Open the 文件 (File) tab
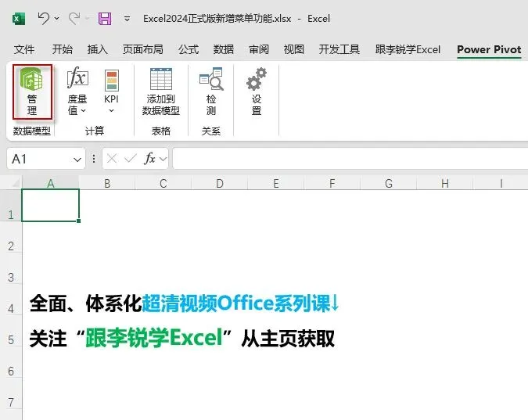 [x=24, y=49]
